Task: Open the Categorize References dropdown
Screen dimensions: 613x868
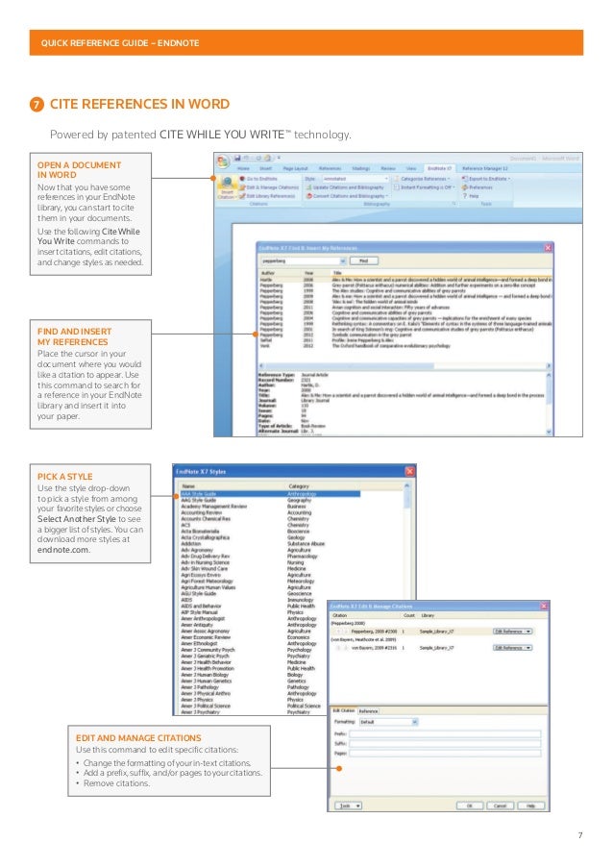Action: (422, 179)
